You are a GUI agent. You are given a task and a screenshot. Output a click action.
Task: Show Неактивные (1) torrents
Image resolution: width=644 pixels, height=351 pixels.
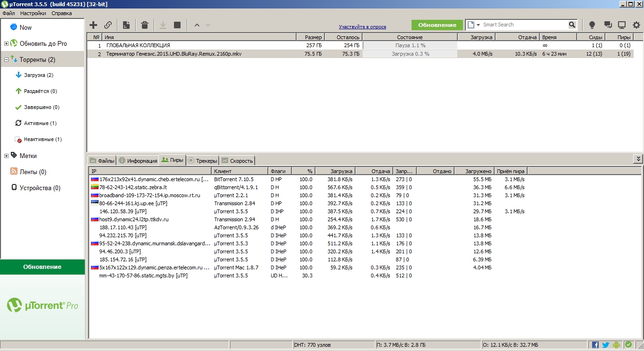pyautogui.click(x=42, y=139)
